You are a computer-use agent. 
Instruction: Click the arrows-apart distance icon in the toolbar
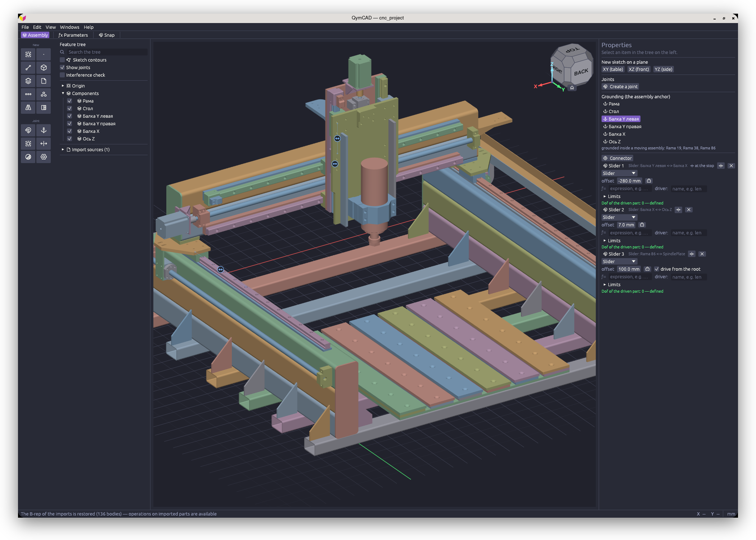[44, 144]
